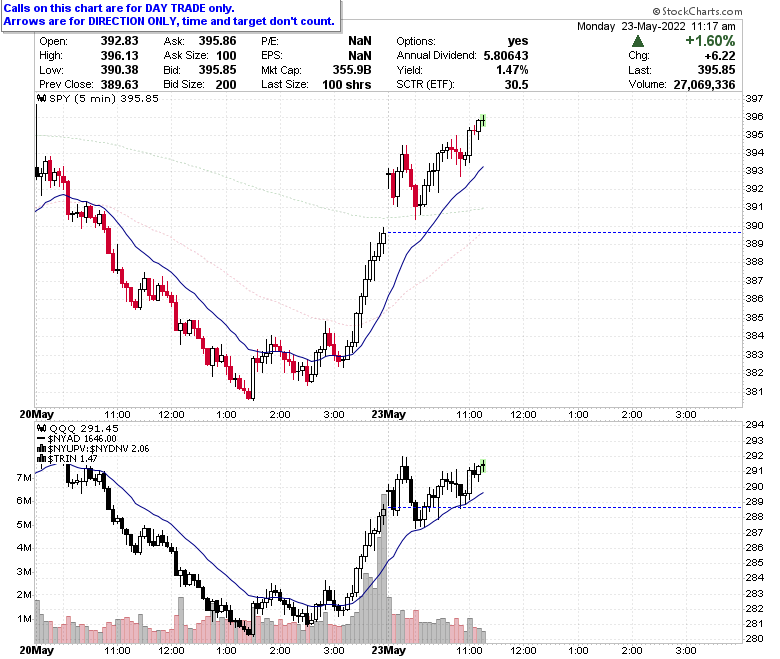
Task: Click the 390 label on SPY price axis
Action: point(754,225)
